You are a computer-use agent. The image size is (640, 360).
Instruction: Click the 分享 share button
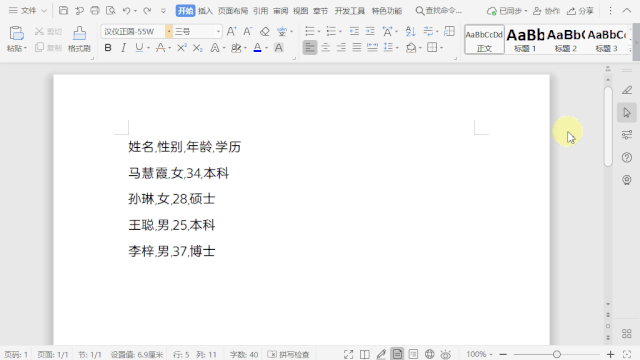(x=580, y=11)
